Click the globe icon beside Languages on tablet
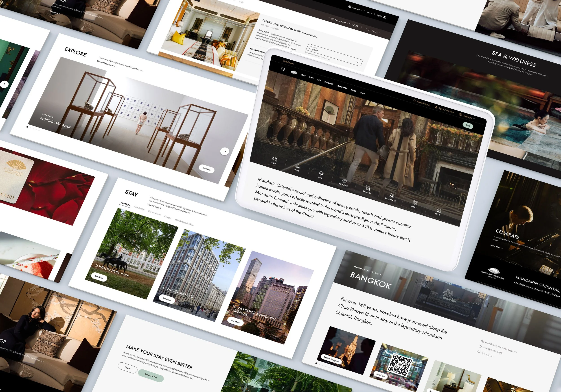 click(460, 115)
